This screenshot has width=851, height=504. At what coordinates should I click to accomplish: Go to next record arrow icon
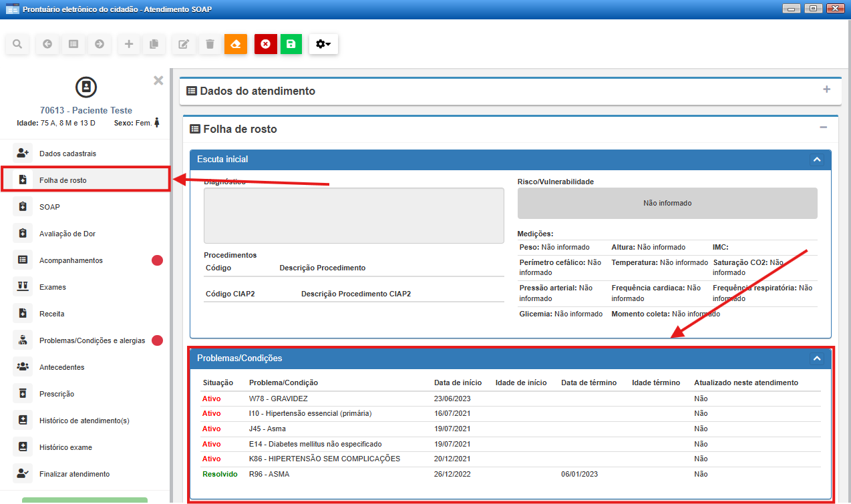(100, 44)
